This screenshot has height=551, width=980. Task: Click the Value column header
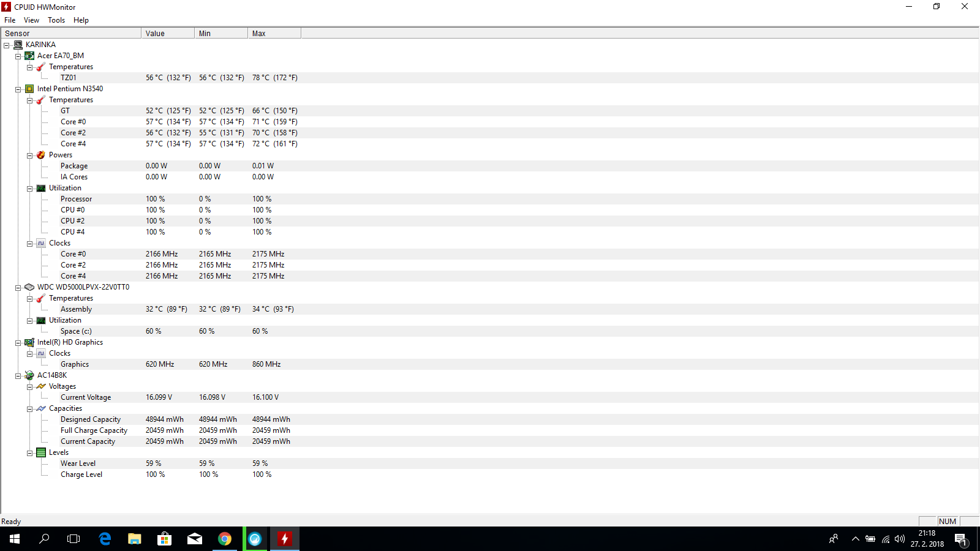coord(167,34)
